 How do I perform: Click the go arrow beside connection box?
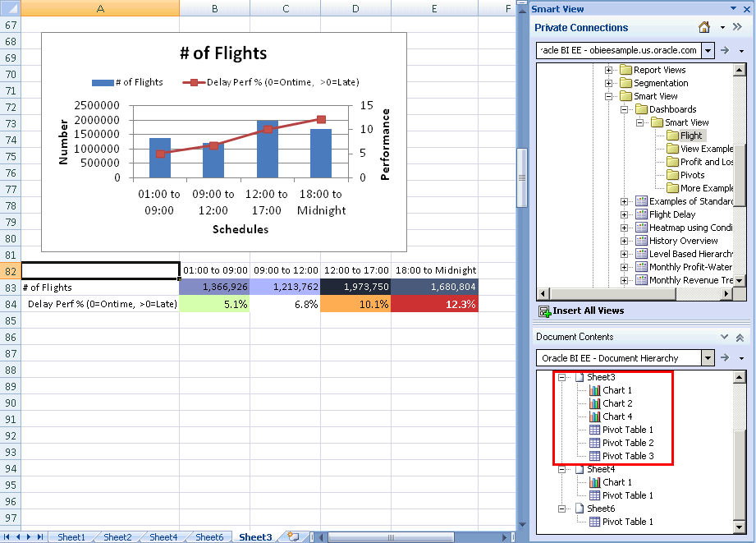click(x=725, y=50)
